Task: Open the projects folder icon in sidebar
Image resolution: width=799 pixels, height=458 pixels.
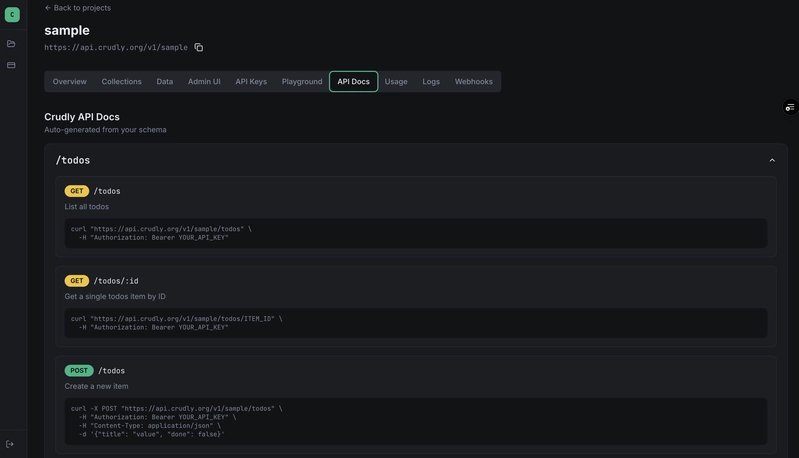Action: pos(11,44)
